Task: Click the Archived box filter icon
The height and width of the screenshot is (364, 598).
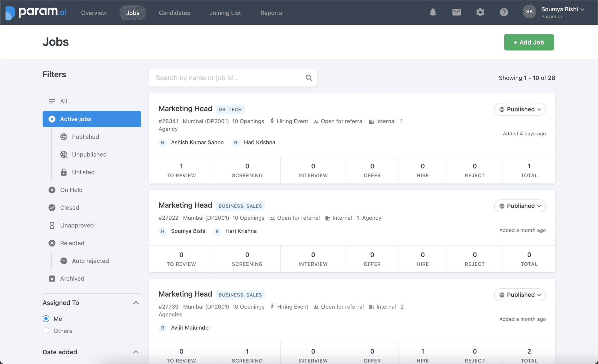Action: point(52,279)
